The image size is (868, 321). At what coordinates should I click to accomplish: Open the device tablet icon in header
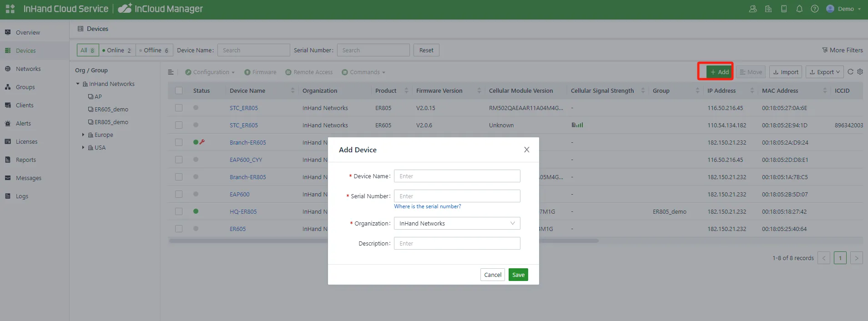point(784,9)
